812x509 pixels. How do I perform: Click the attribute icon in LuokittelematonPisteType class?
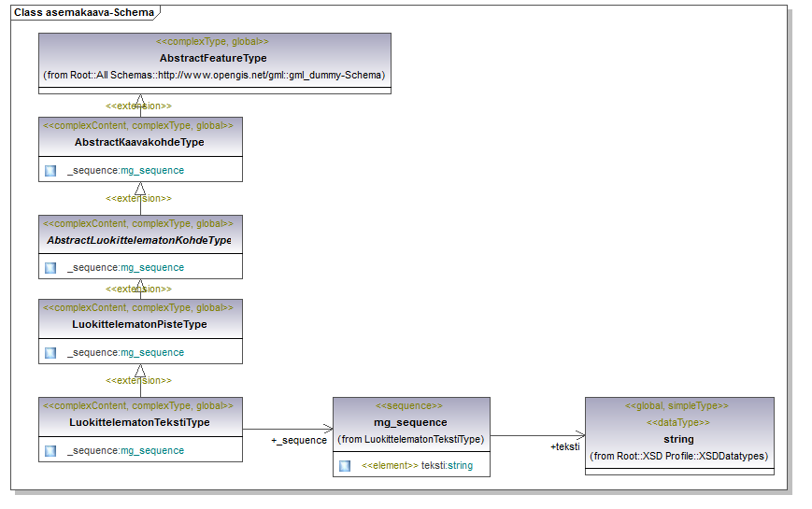tap(50, 353)
